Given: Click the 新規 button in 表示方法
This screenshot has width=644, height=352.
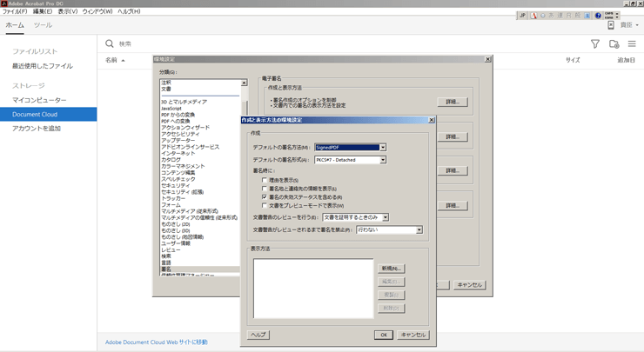Looking at the screenshot, I should [x=391, y=269].
